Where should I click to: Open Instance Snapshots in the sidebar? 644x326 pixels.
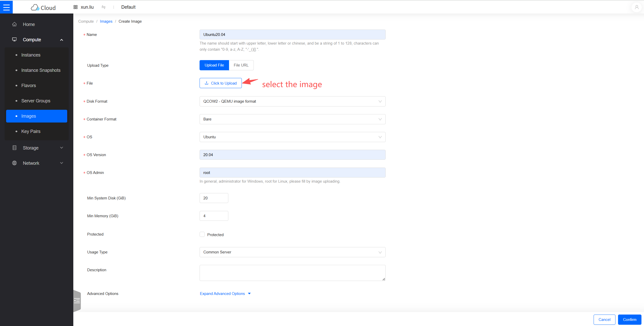(x=41, y=70)
